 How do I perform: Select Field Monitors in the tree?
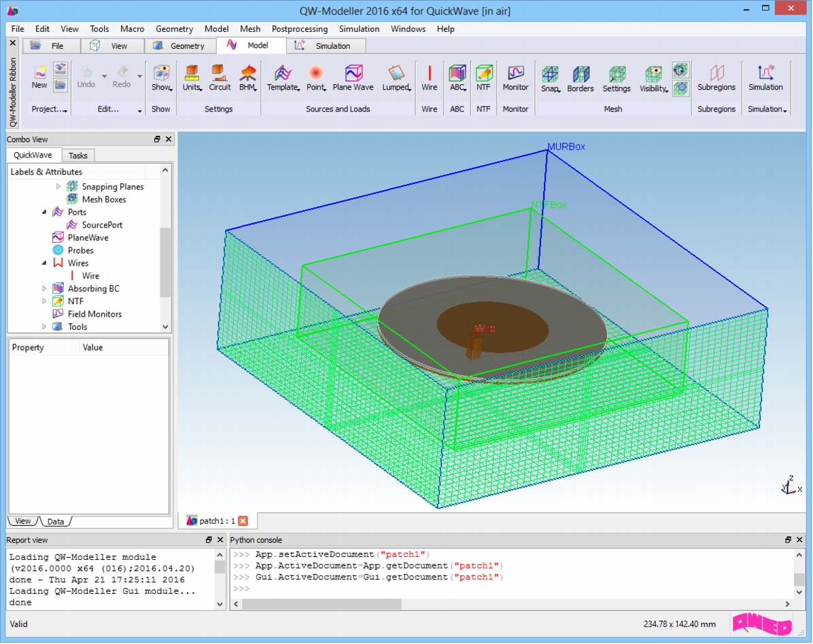[x=94, y=314]
